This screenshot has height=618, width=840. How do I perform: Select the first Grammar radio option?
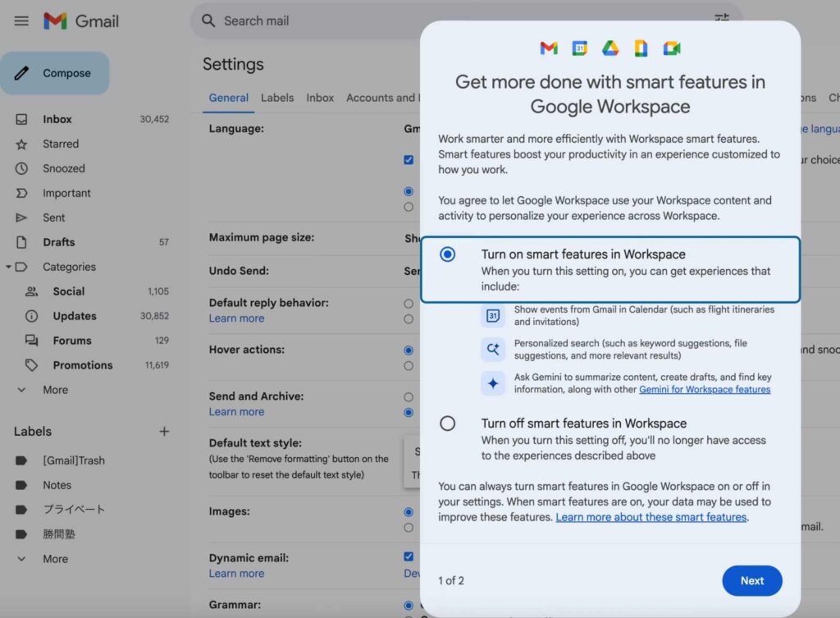point(409,606)
